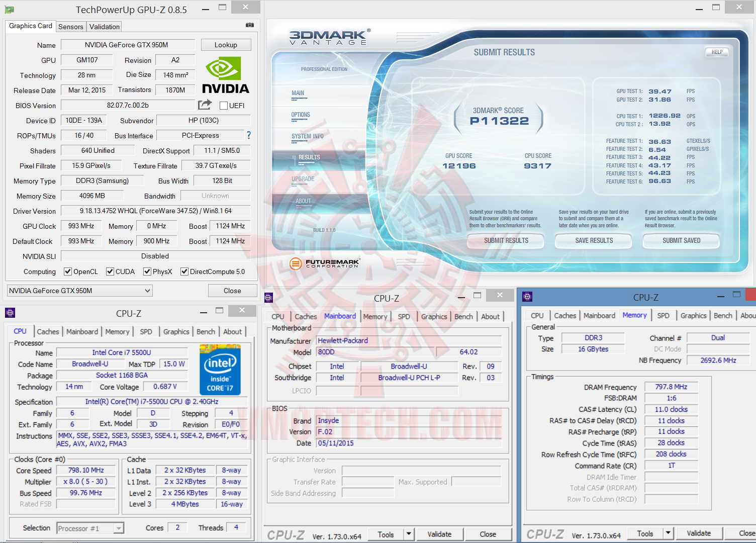This screenshot has height=543, width=756.
Task: Open Mainboard tab in CPU-Z Memory window
Action: [600, 316]
